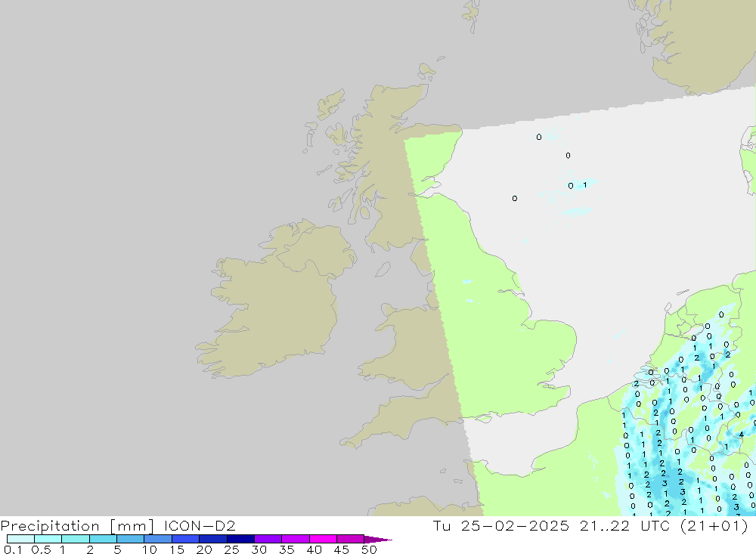Select the 2–5 mm legend color swatch
The image size is (756, 554).
pyautogui.click(x=103, y=539)
